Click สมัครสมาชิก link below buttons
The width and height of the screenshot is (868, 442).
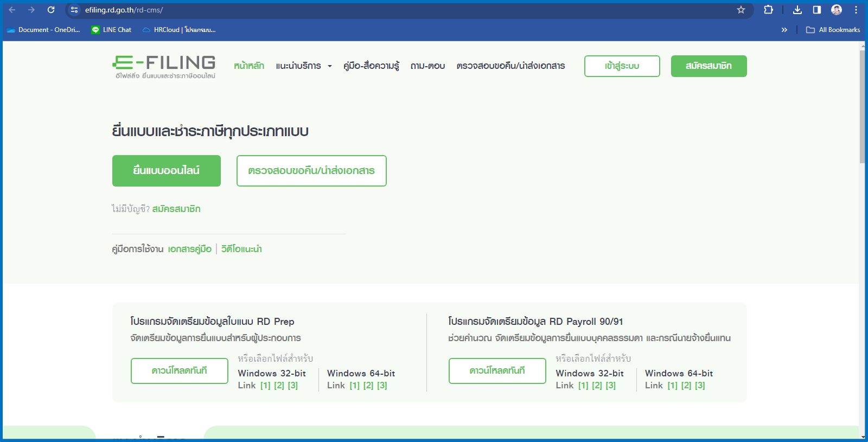(x=176, y=209)
